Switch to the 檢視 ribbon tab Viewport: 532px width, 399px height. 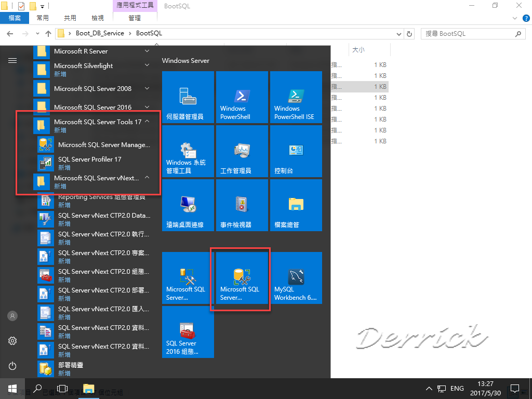[97, 17]
